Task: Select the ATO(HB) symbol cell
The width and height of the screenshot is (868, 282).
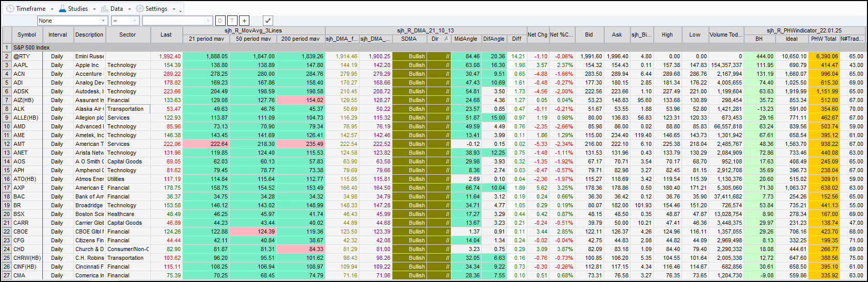Action: coord(27,179)
